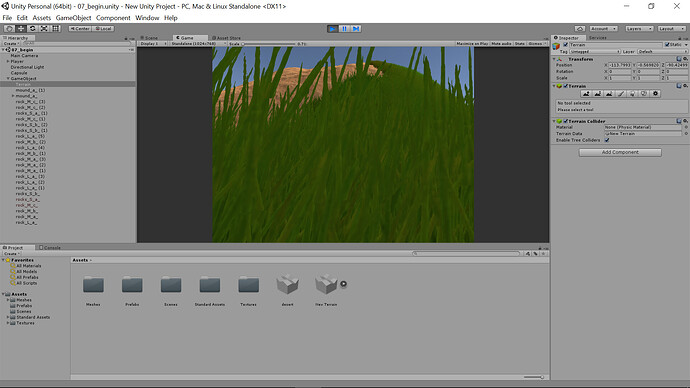Click the GameObject cube icon in Inspector
The width and height of the screenshot is (690, 388).
(x=557, y=46)
